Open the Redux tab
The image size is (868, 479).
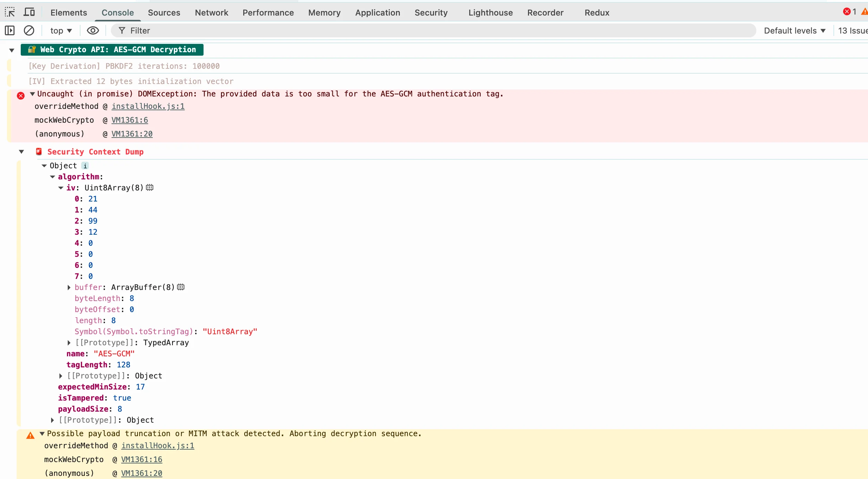click(597, 12)
